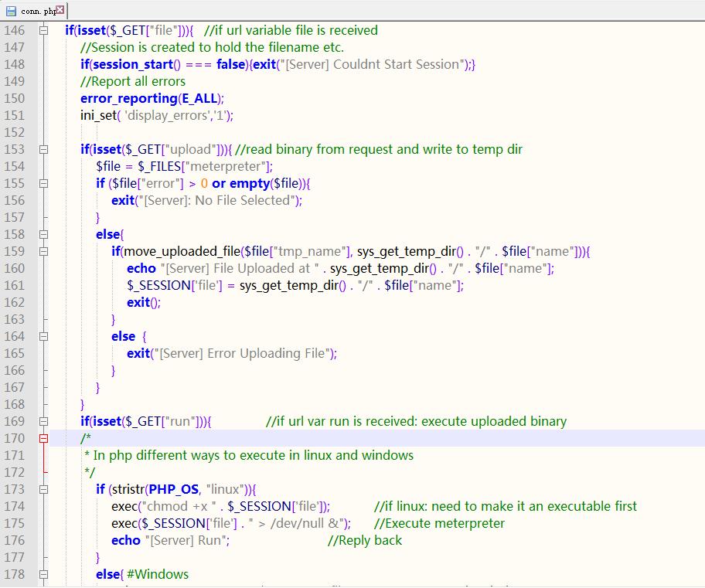Click comment about session holding filename
705x588 pixels.
pyautogui.click(x=213, y=48)
